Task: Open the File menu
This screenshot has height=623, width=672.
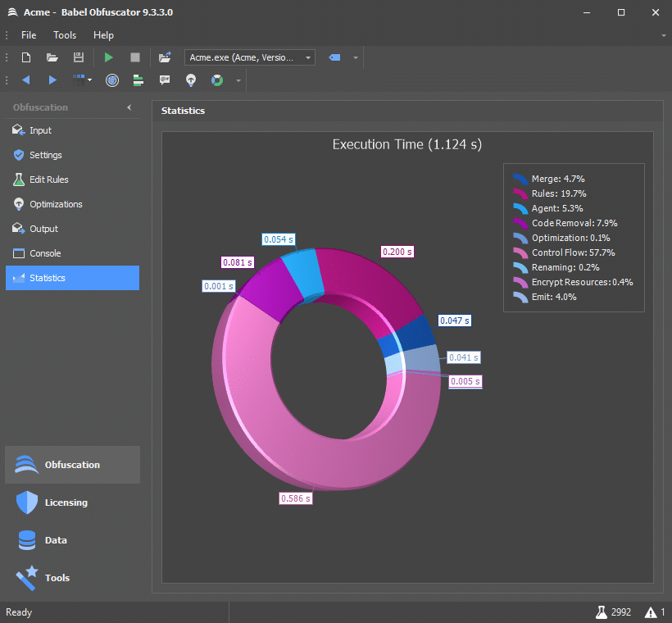Action: click(29, 35)
